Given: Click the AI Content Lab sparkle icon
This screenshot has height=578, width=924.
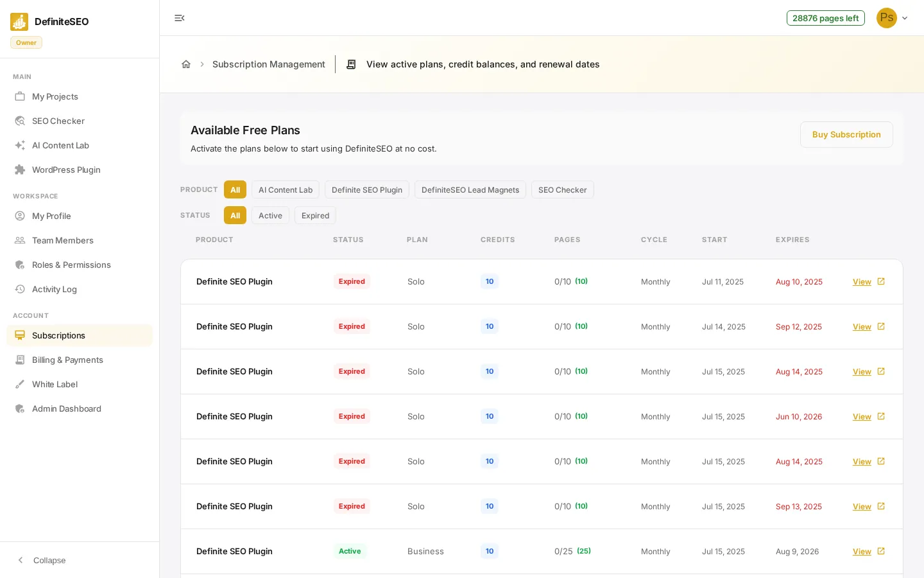Looking at the screenshot, I should click(x=20, y=145).
